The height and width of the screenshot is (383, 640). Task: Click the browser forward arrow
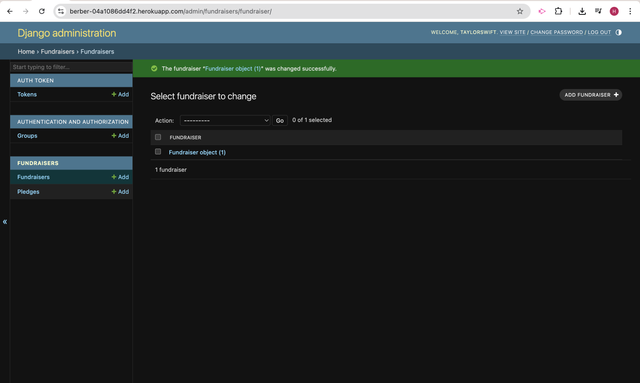pyautogui.click(x=26, y=11)
